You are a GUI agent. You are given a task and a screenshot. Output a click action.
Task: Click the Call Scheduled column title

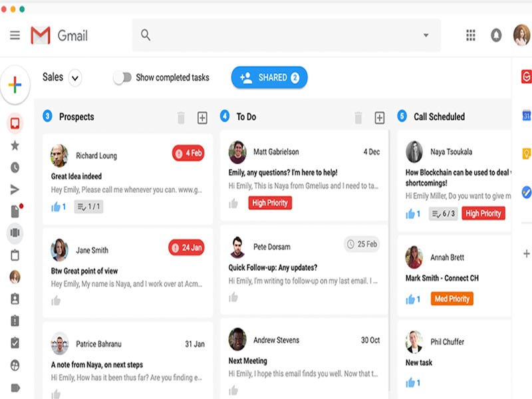coord(439,117)
